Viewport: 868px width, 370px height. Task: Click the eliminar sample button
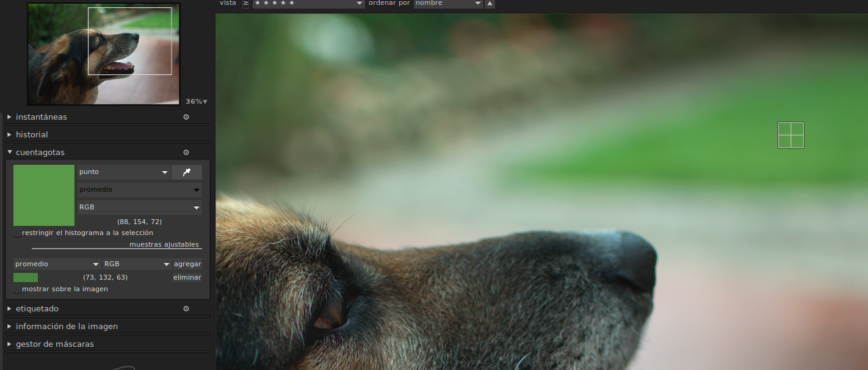tap(187, 277)
